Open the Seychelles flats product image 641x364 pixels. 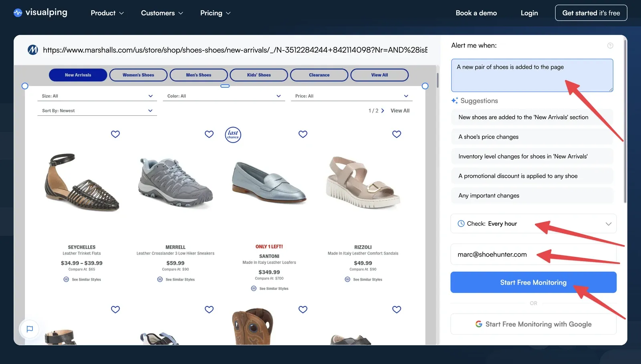click(x=82, y=183)
